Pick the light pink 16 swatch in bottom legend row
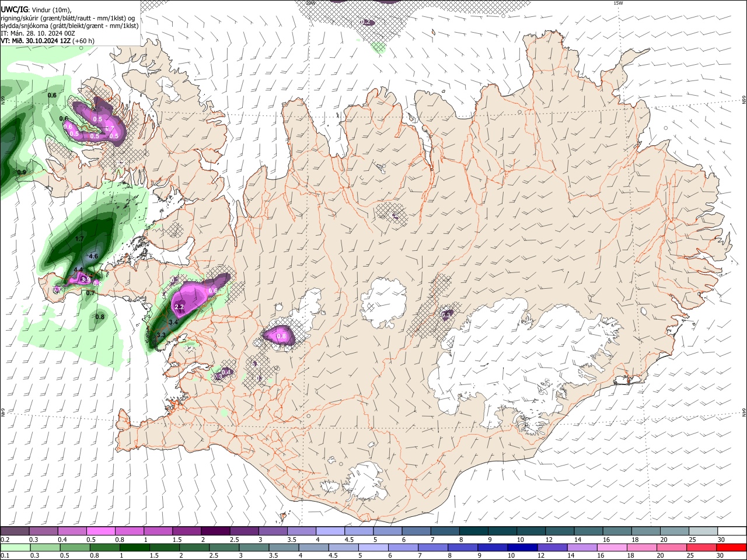747x560 pixels. (612, 547)
